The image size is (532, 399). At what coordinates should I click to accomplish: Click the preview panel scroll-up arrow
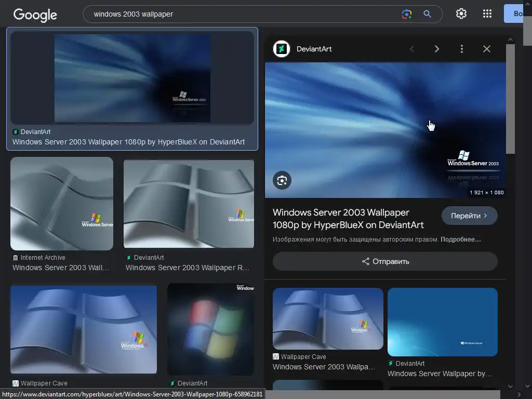pos(510,40)
